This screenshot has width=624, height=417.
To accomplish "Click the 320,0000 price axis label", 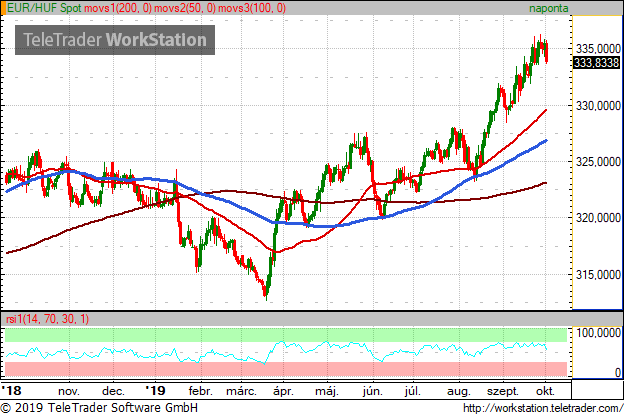I will [x=598, y=218].
